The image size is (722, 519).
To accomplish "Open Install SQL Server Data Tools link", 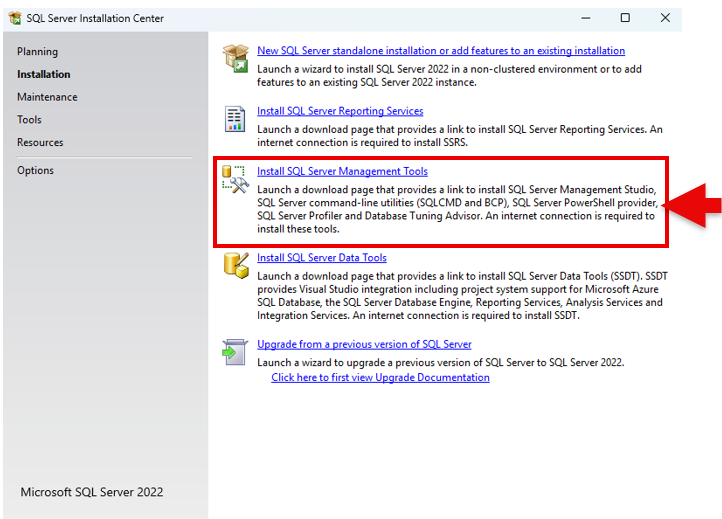I will point(322,258).
